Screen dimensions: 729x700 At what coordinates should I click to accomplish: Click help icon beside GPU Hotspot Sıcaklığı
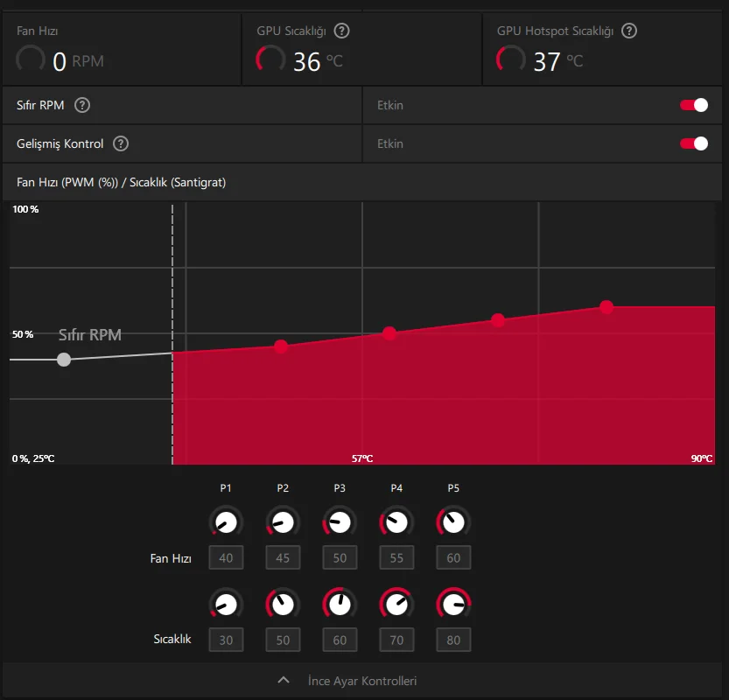click(629, 31)
